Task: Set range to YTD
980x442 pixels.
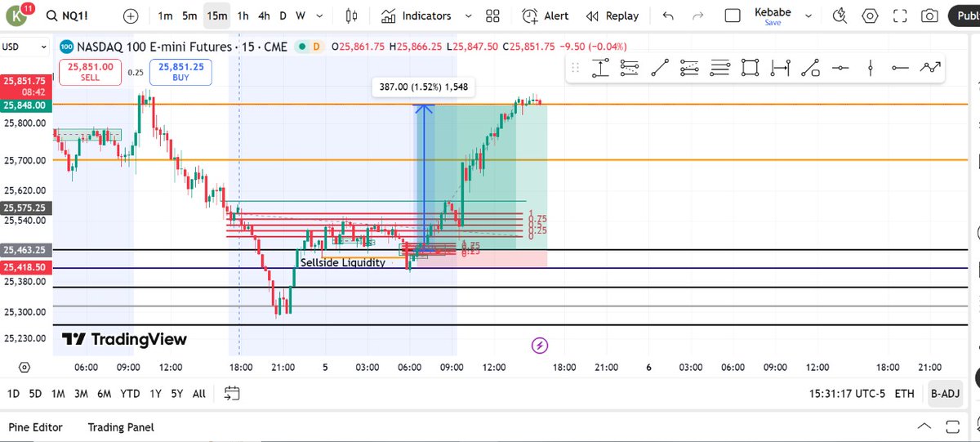Action: pyautogui.click(x=130, y=394)
